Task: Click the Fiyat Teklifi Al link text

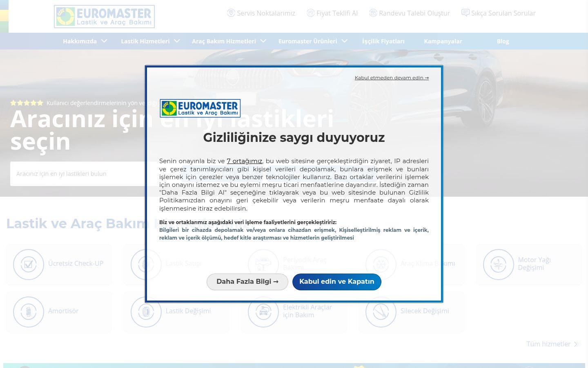Action: point(337,13)
